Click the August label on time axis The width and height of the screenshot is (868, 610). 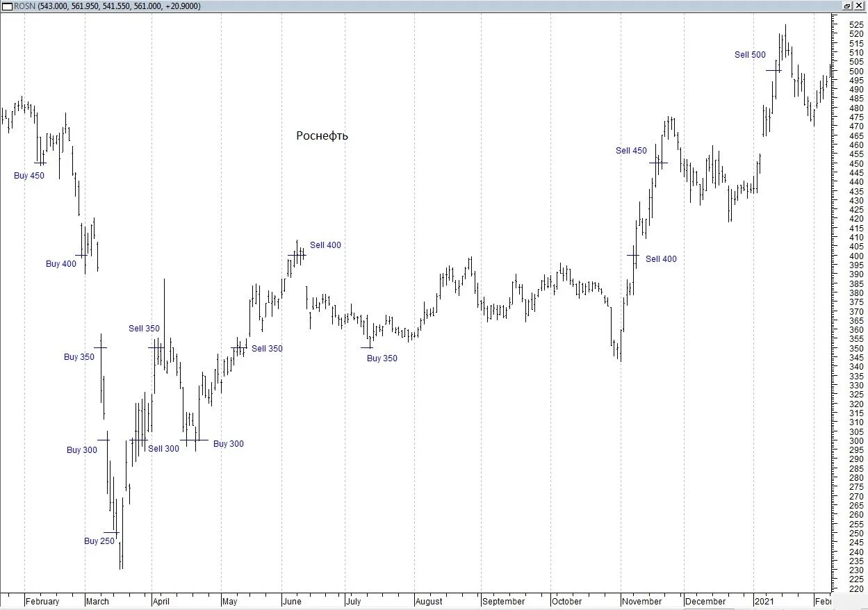coord(429,602)
